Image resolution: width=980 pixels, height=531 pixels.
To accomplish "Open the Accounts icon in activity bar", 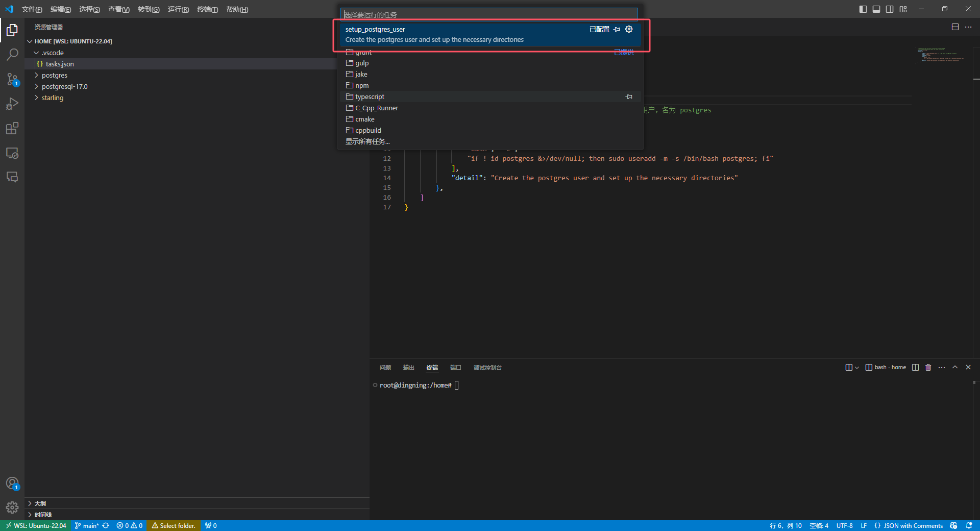I will [x=12, y=483].
